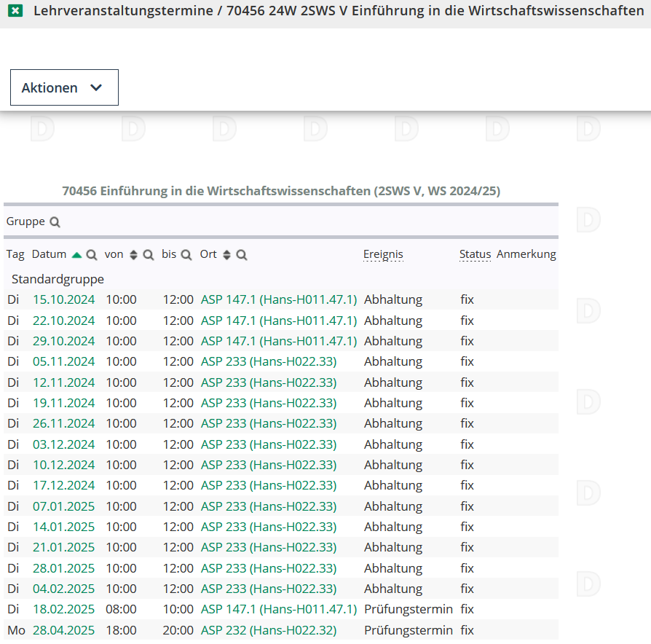Click ASP 233 room link for 17.12.2024

[x=269, y=485]
